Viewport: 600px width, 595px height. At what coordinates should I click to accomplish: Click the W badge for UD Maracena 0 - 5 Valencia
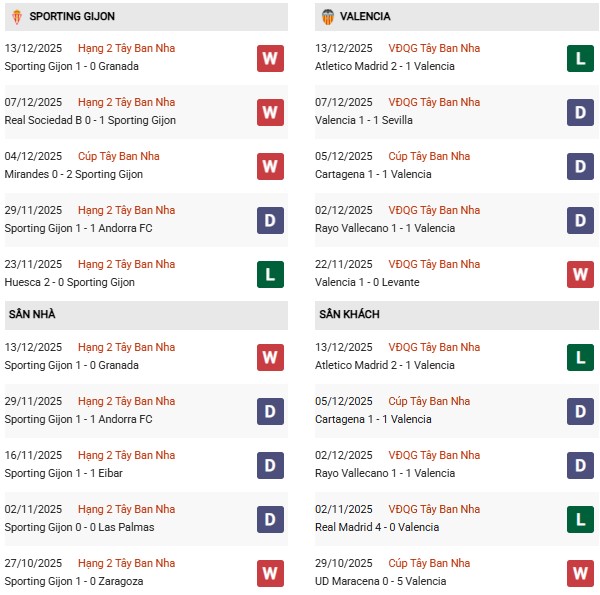coord(580,573)
